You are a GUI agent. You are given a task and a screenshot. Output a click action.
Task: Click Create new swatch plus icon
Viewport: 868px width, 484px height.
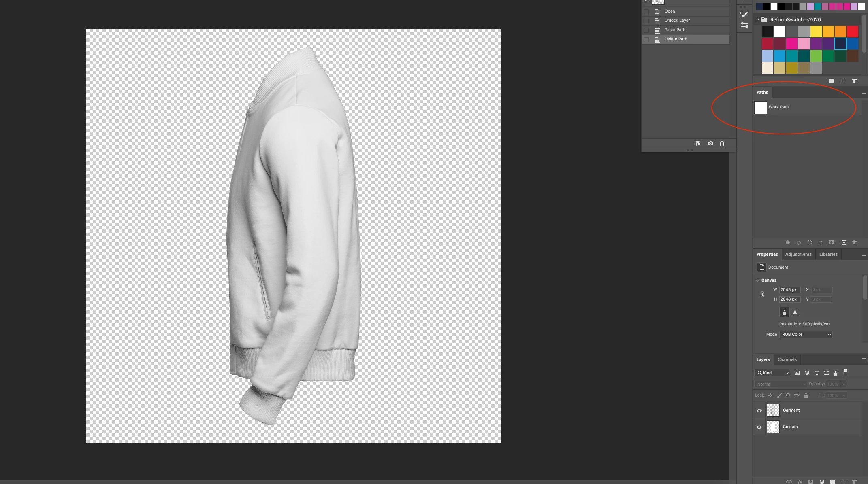point(843,81)
